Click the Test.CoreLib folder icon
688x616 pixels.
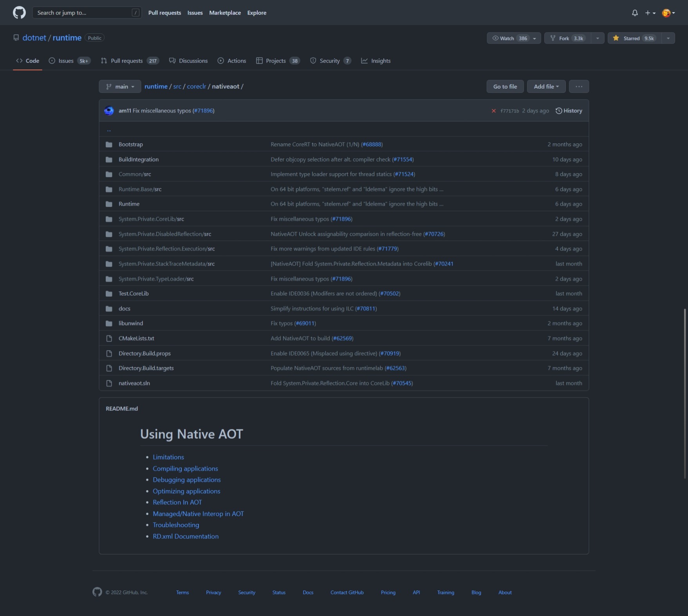coord(109,294)
